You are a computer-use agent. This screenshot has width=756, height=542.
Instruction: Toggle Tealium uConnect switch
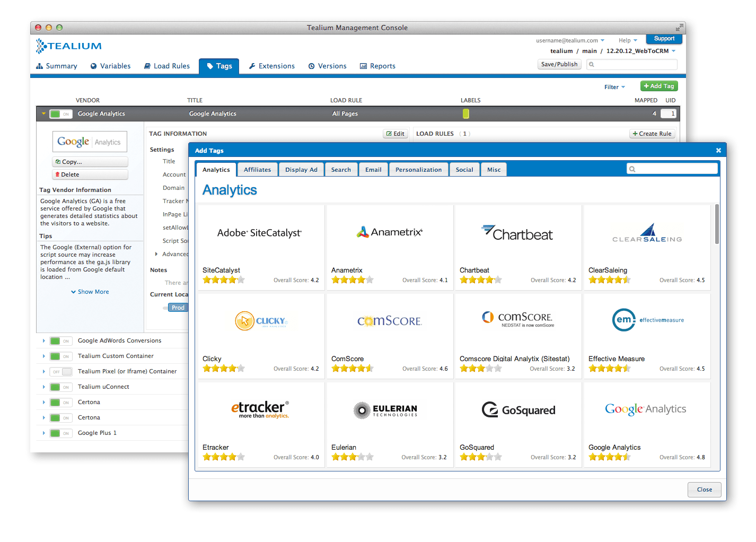tap(60, 387)
